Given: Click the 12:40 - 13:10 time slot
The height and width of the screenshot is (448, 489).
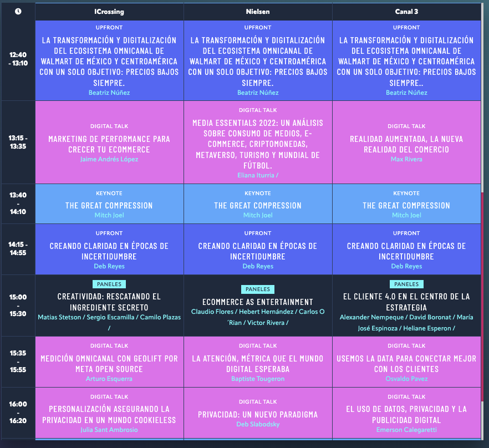Looking at the screenshot, I should (18, 59).
